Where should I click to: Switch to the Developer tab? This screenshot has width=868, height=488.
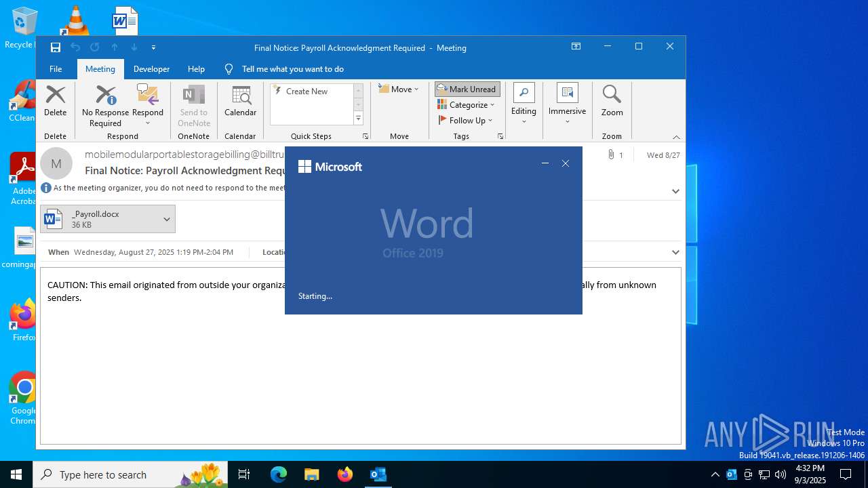pos(151,69)
